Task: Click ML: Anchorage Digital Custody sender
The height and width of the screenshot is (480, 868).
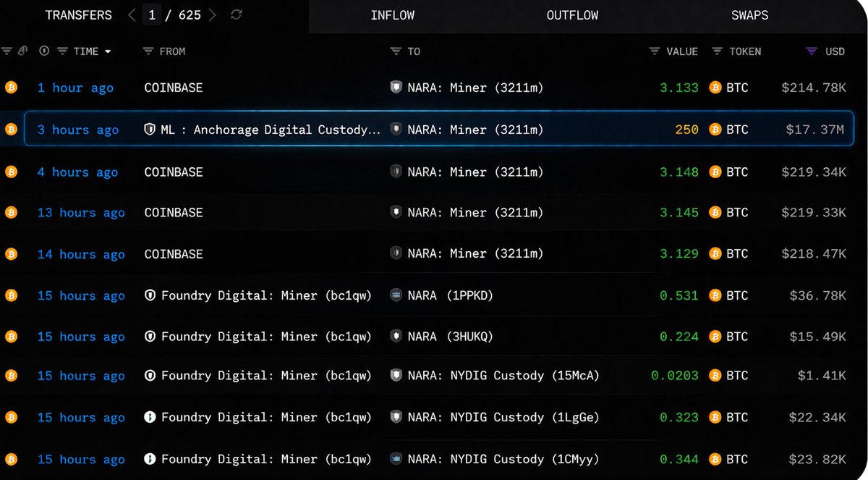Action: (x=270, y=130)
